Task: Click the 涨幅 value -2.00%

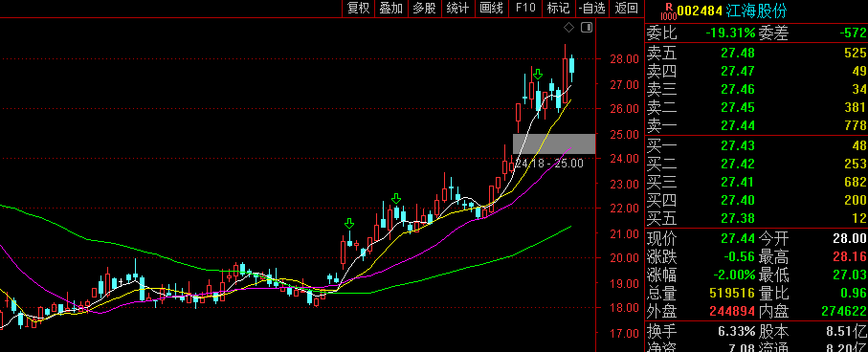Action: [x=734, y=275]
